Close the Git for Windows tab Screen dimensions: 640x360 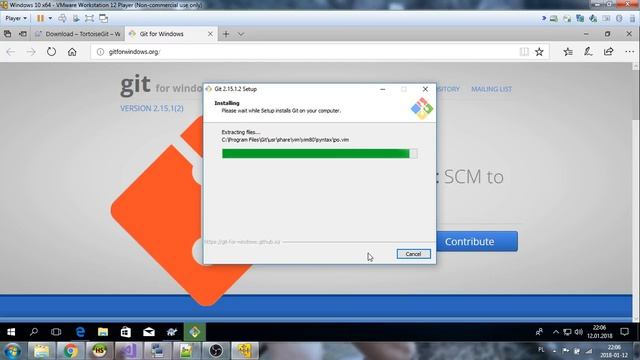pyautogui.click(x=210, y=34)
